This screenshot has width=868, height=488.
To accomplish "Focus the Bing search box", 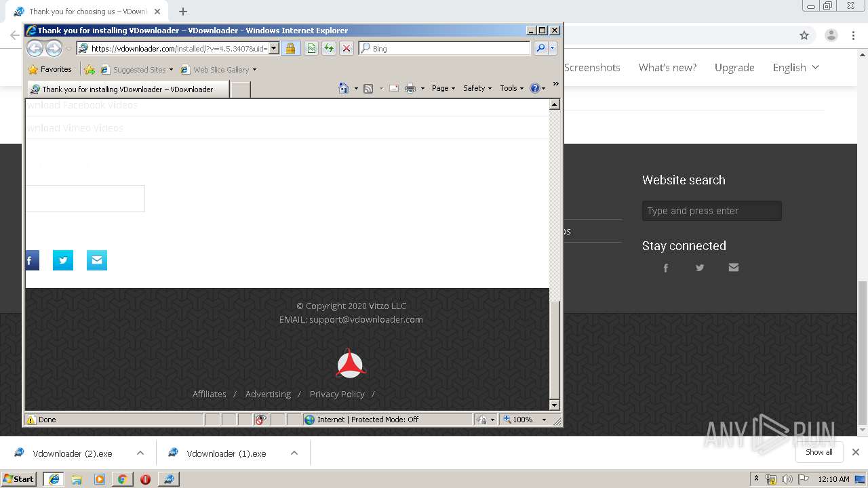I will 450,49.
